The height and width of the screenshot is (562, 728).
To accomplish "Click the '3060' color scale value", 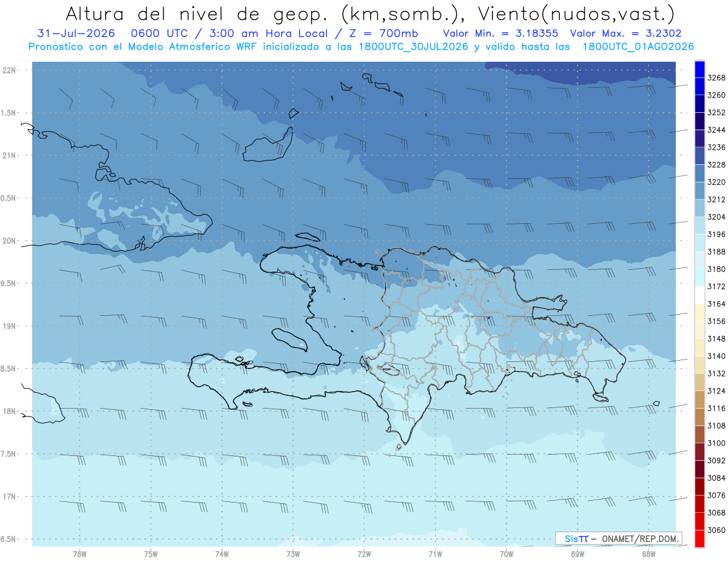I will pos(716,530).
